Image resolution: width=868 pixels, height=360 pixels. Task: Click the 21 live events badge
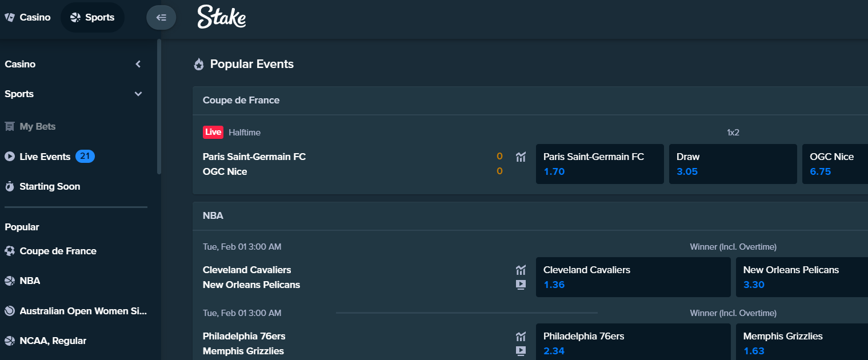[x=85, y=156]
